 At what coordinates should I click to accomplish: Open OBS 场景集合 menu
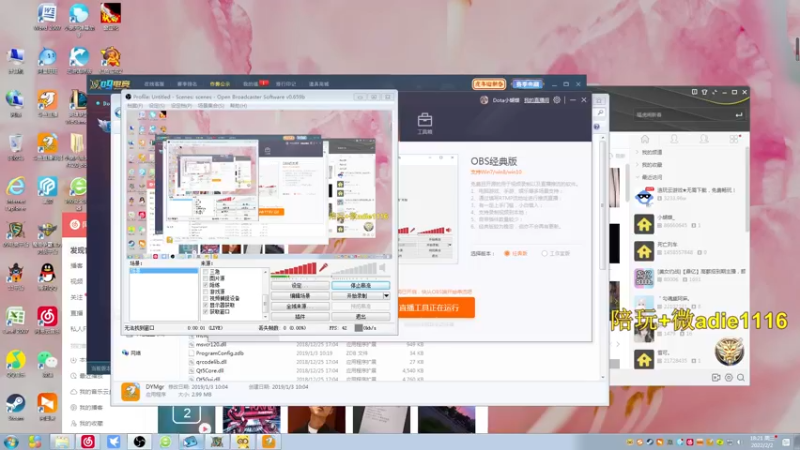point(211,106)
